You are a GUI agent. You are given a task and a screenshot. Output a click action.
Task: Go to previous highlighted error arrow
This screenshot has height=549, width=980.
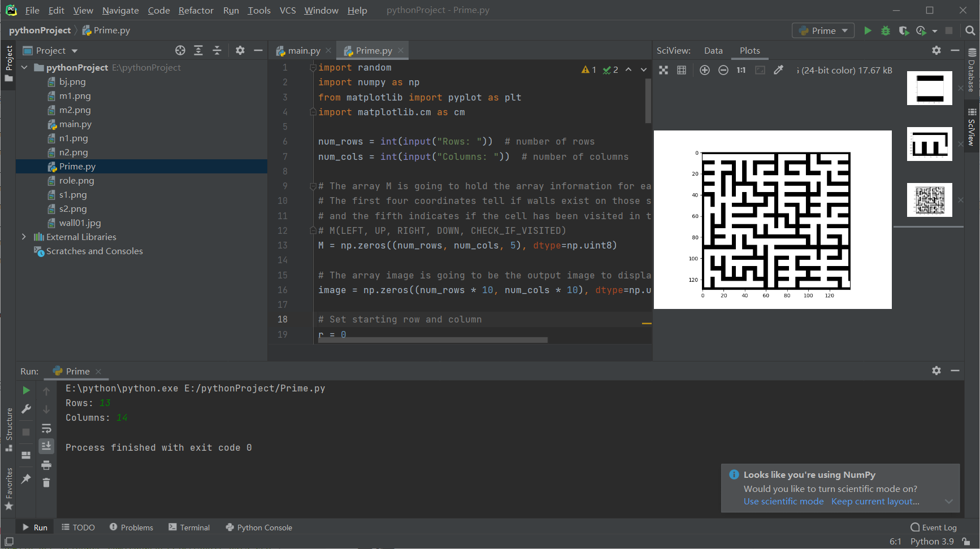pyautogui.click(x=628, y=69)
